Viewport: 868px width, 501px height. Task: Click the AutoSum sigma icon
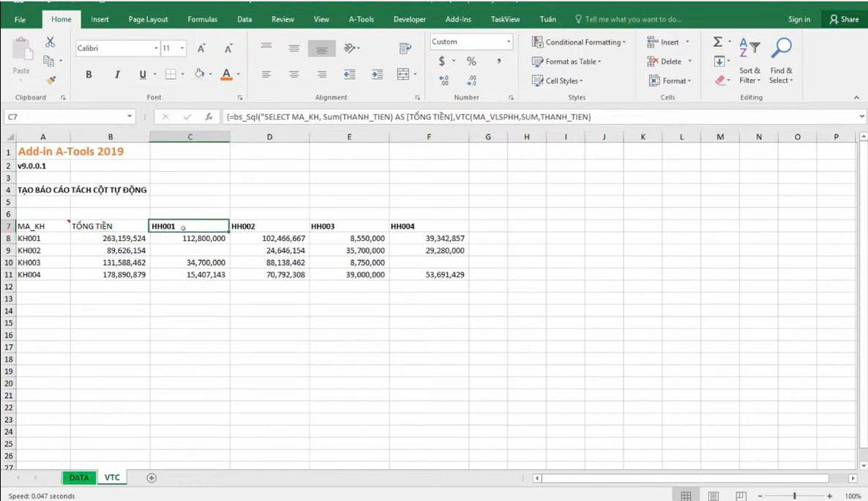(718, 42)
